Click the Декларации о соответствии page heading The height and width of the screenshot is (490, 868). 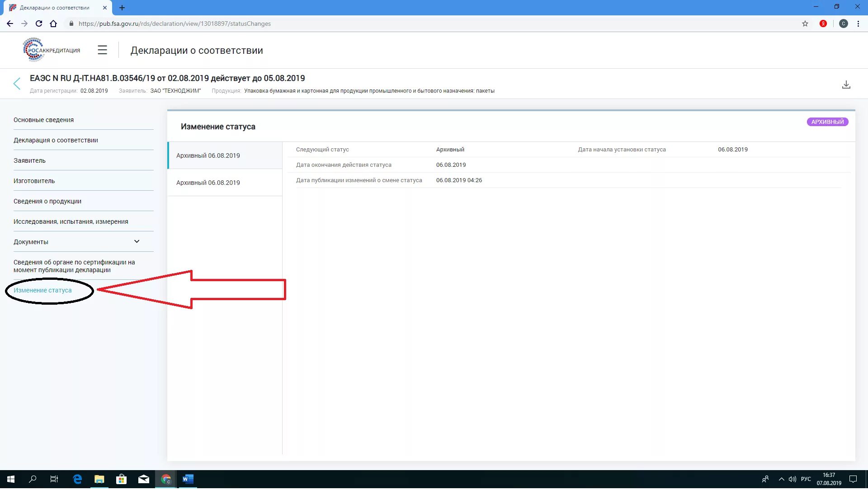click(x=197, y=51)
